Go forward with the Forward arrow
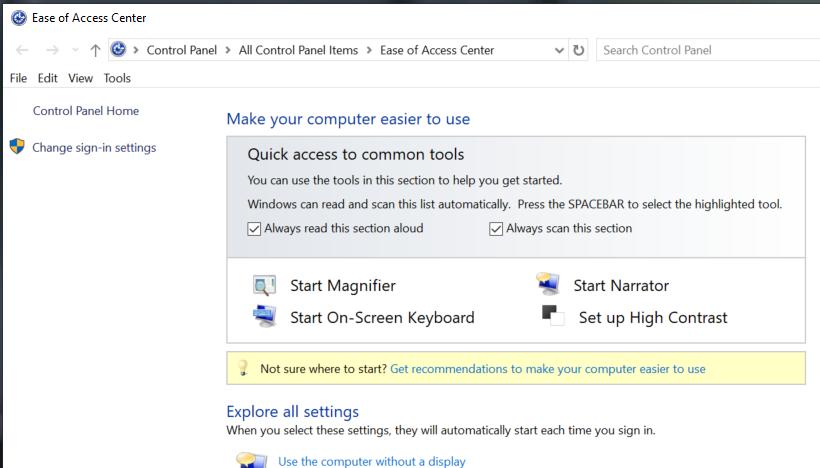The height and width of the screenshot is (468, 820). coord(52,50)
